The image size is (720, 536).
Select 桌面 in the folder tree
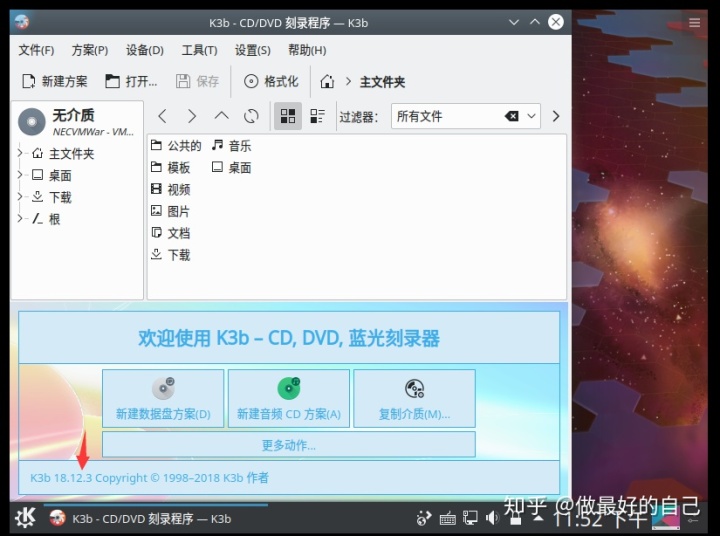51,175
